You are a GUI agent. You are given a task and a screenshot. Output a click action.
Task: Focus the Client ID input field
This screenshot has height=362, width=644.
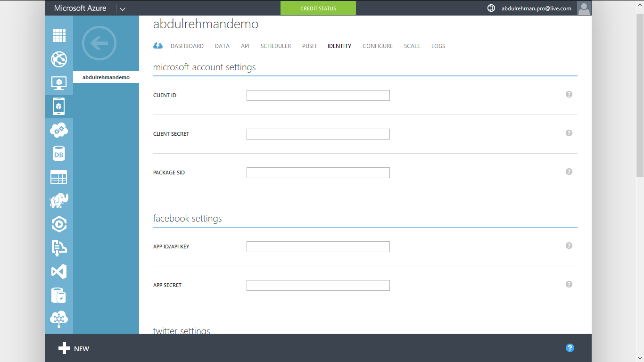[x=318, y=95]
